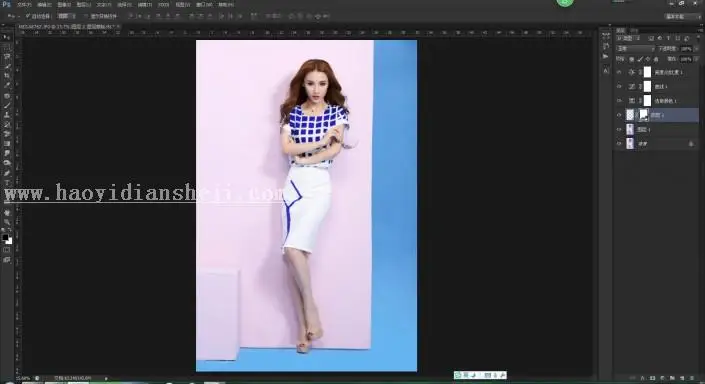Select the Rectangular Marquee tool
This screenshot has width=705, height=384.
coord(7,47)
